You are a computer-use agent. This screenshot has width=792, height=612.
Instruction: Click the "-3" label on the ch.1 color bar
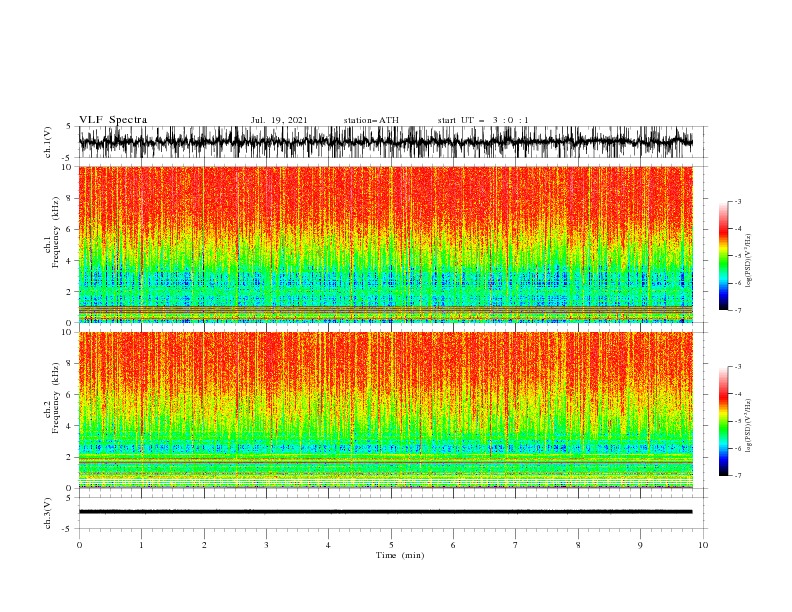coord(738,201)
